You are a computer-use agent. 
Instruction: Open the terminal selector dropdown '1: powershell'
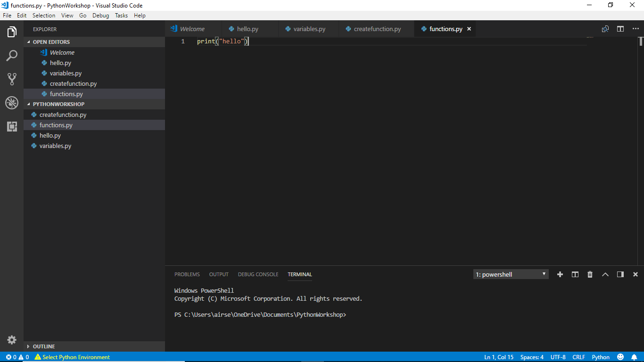coord(511,274)
